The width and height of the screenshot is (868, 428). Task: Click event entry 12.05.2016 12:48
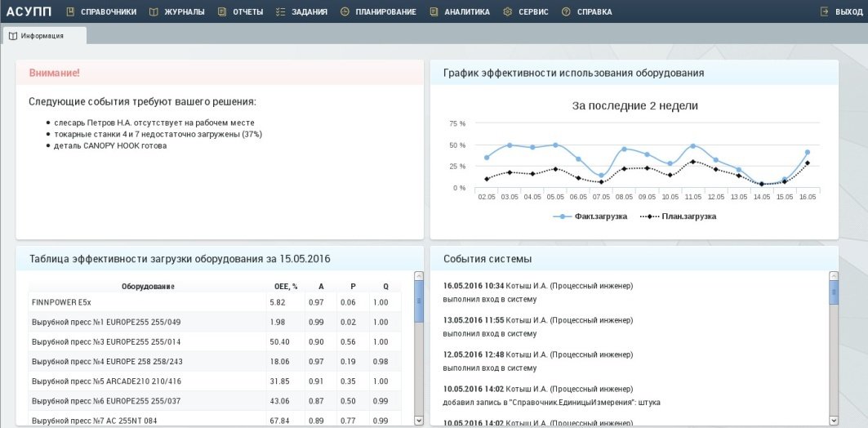pos(538,362)
